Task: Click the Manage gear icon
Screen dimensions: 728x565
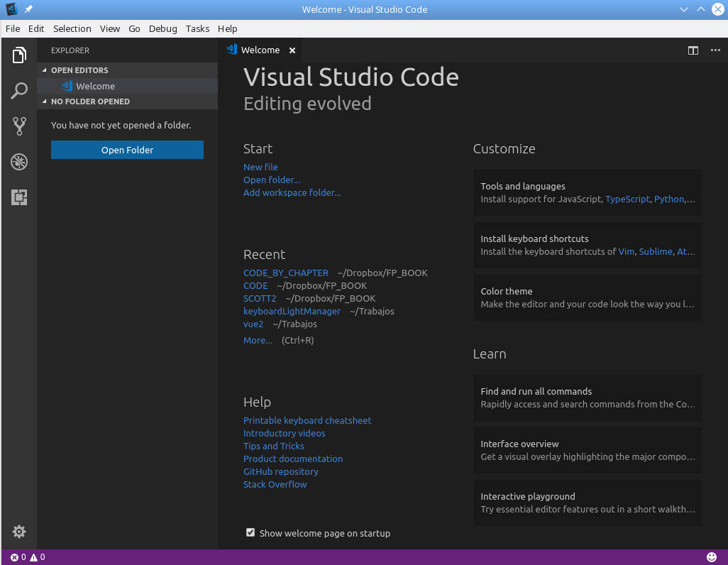Action: [x=19, y=532]
